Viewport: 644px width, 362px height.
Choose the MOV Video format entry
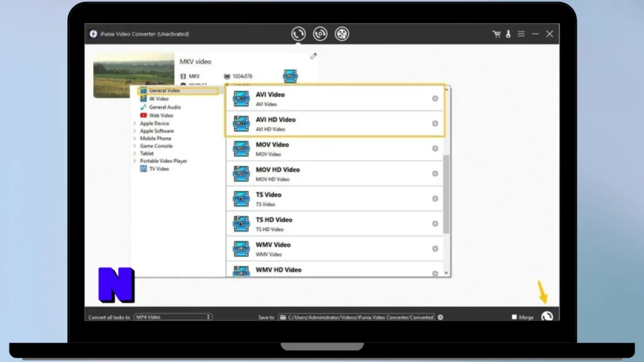(335, 148)
